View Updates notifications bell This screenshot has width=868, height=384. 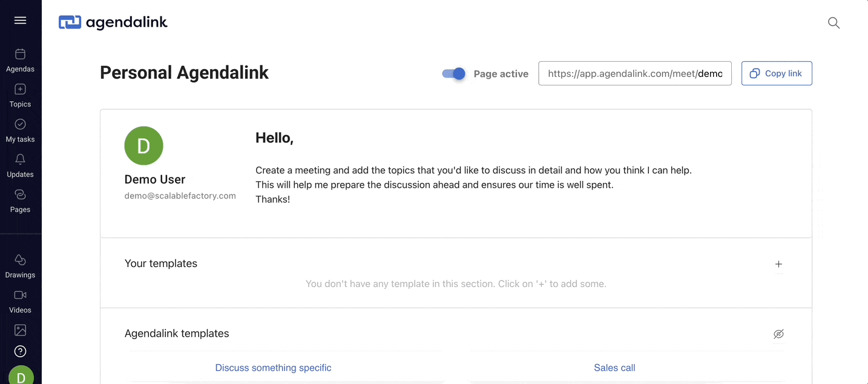coord(20,166)
